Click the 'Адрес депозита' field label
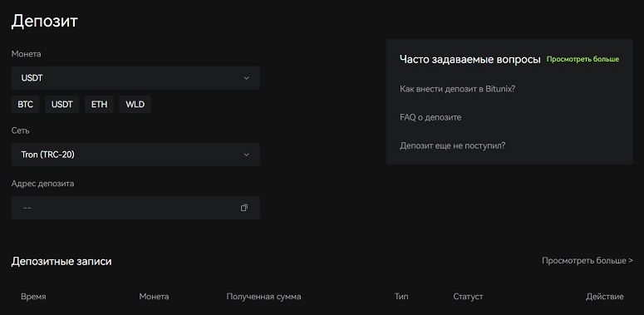 [42, 184]
